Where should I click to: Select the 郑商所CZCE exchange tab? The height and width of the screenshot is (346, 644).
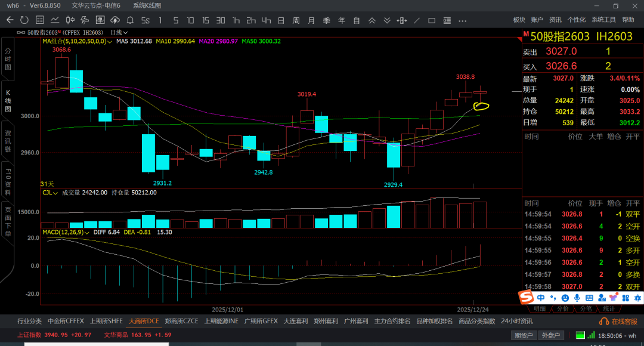[x=181, y=322]
